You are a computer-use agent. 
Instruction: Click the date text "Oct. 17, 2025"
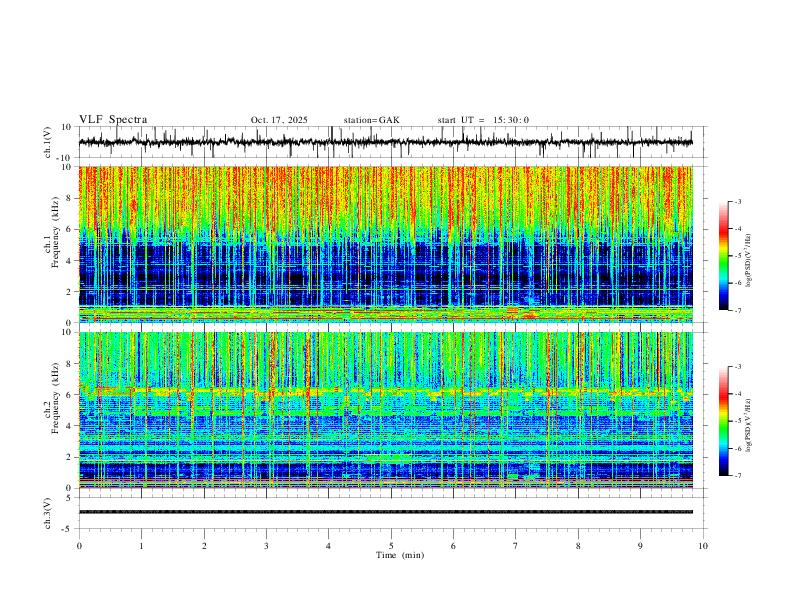click(279, 120)
